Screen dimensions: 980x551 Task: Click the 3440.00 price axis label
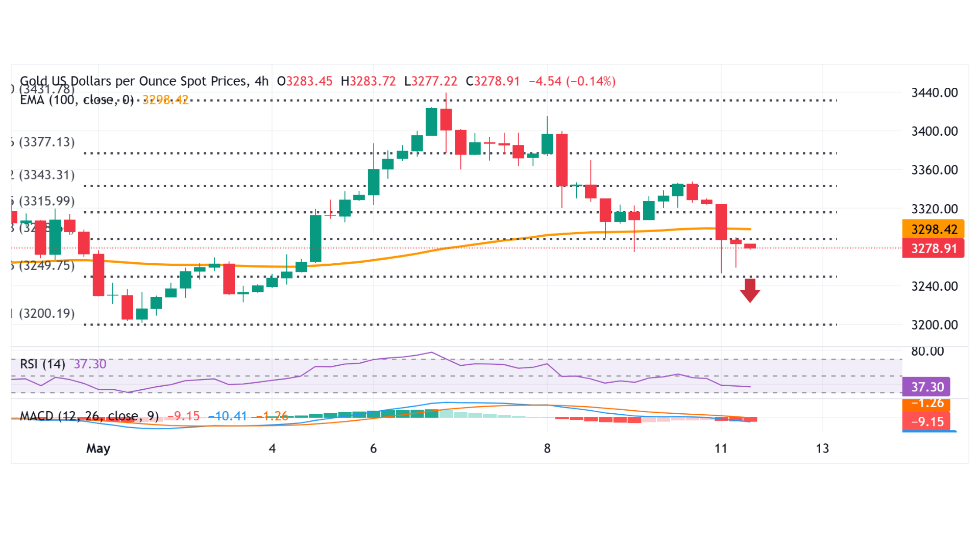(x=935, y=93)
